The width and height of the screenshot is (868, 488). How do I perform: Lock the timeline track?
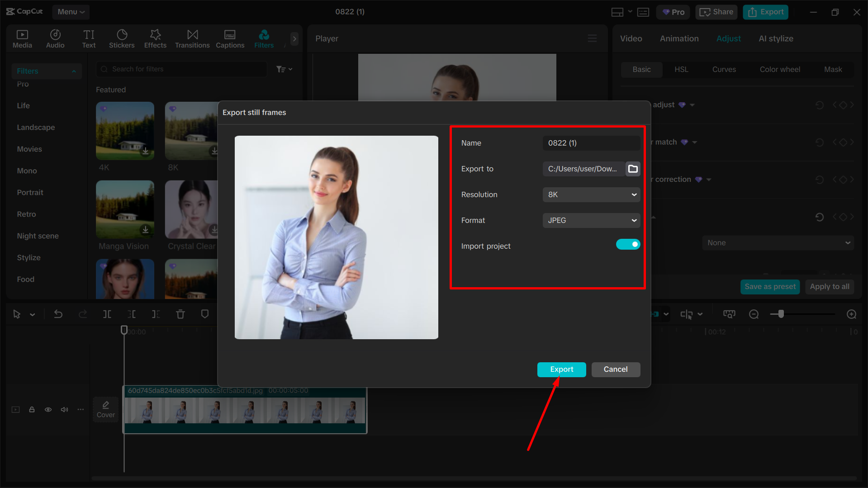click(32, 409)
